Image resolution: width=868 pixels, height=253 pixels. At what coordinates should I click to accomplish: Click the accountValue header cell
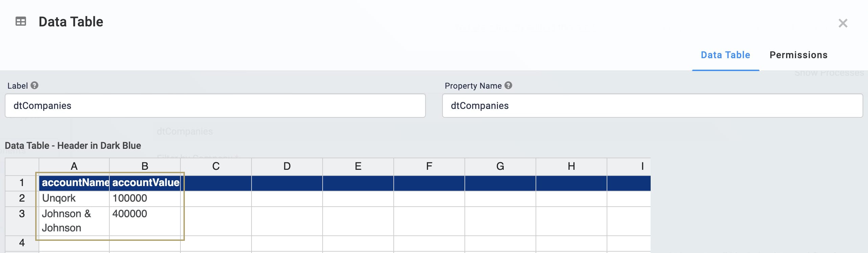(145, 183)
